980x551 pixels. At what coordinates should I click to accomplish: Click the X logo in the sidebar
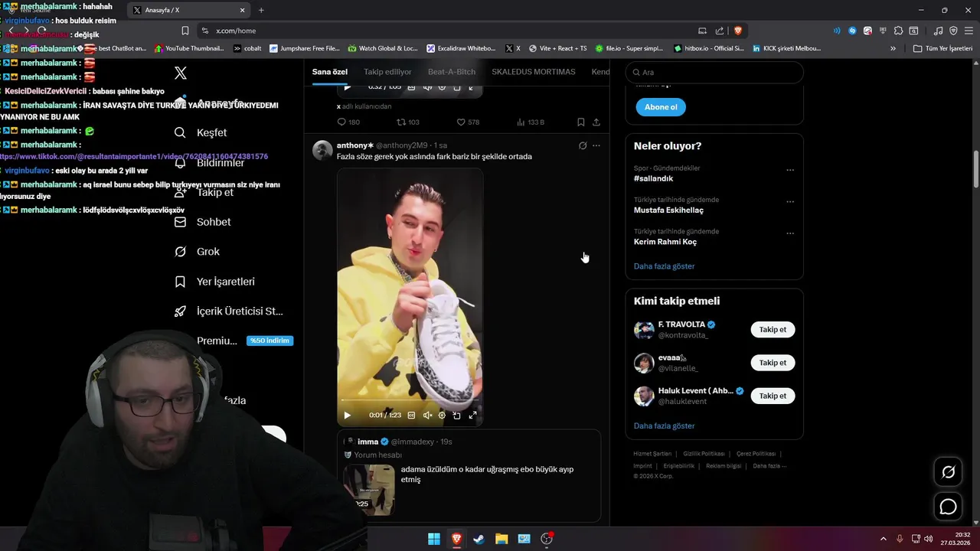[181, 73]
